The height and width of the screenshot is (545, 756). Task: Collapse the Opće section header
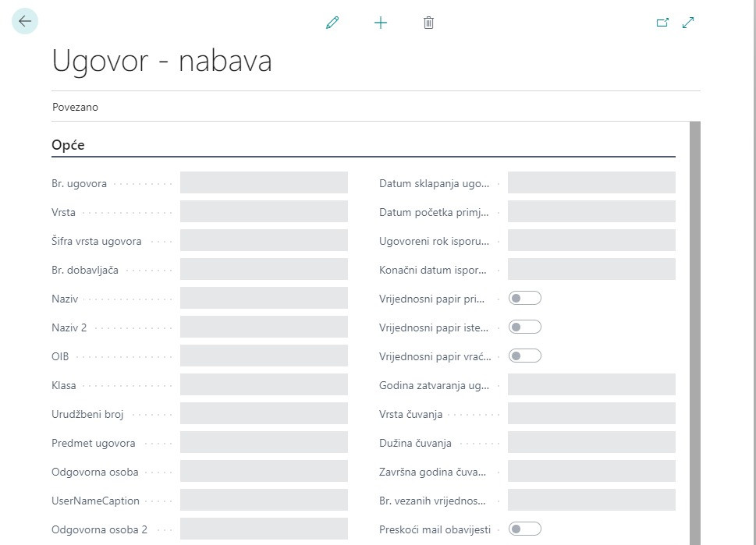click(69, 145)
